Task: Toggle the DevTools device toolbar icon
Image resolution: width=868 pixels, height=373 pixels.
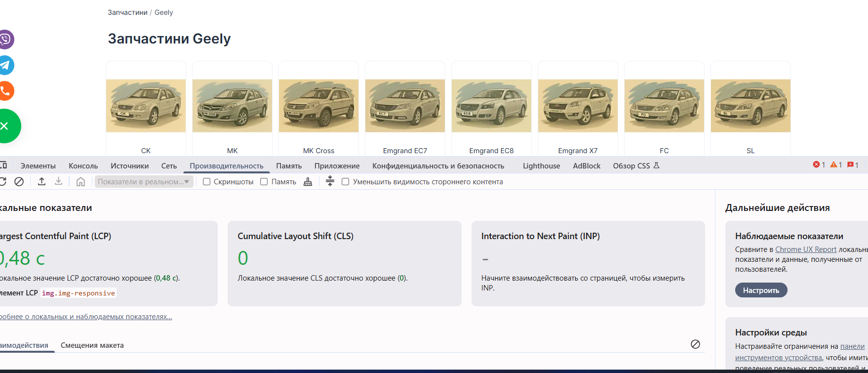Action: tap(3, 166)
